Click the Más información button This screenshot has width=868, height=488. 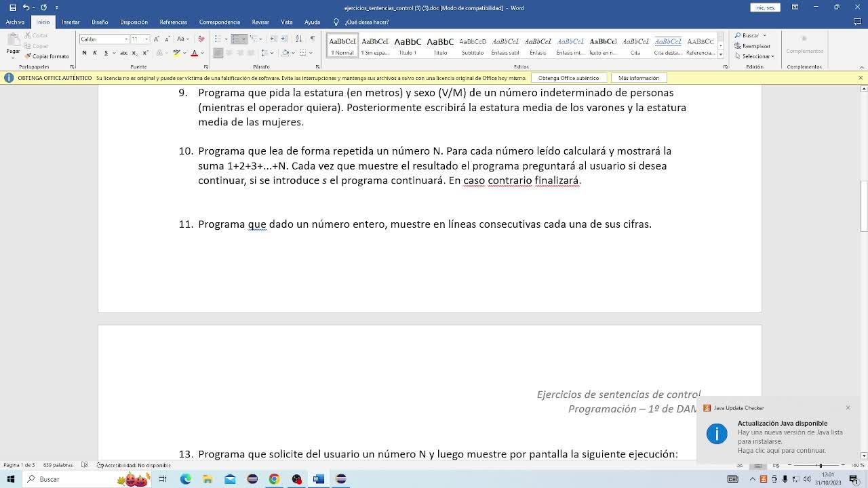[639, 78]
